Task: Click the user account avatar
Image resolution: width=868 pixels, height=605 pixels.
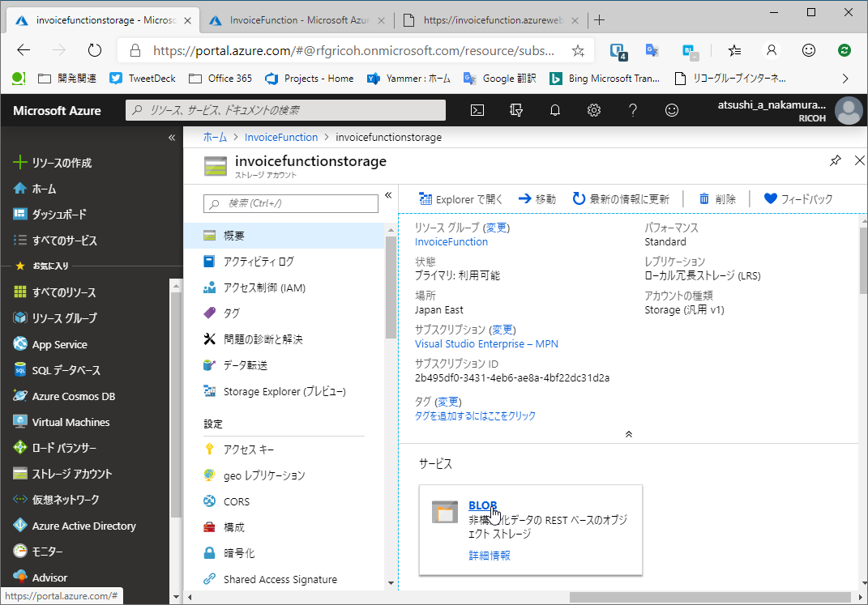Action: point(849,111)
